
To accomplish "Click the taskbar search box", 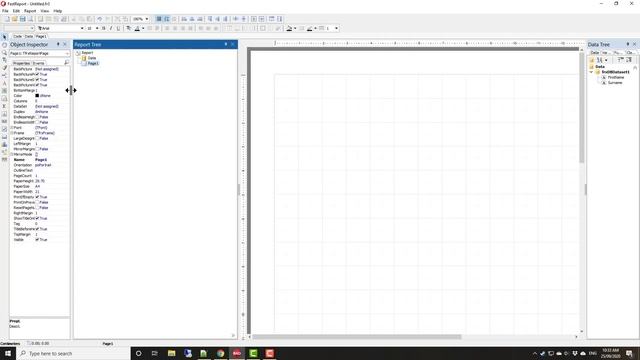I will (x=73, y=353).
